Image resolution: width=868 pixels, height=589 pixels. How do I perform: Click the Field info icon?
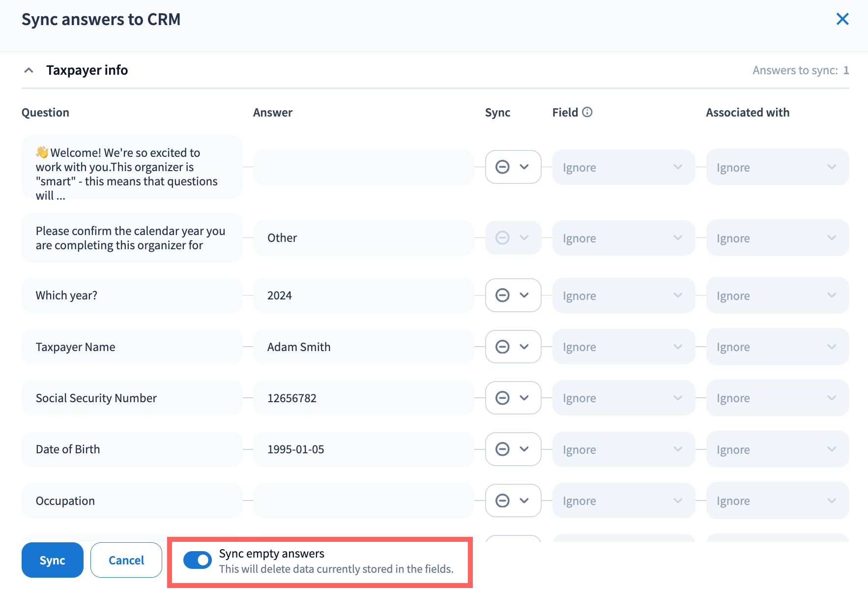[x=587, y=112]
